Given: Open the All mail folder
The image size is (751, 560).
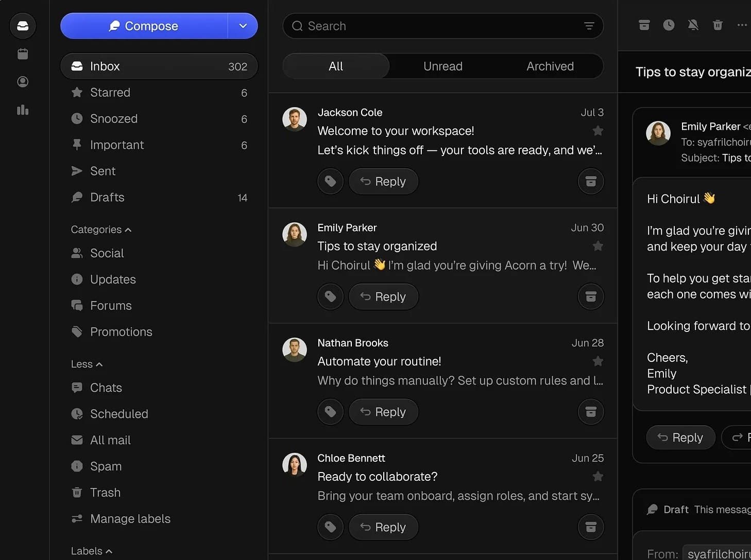Looking at the screenshot, I should coord(159,440).
